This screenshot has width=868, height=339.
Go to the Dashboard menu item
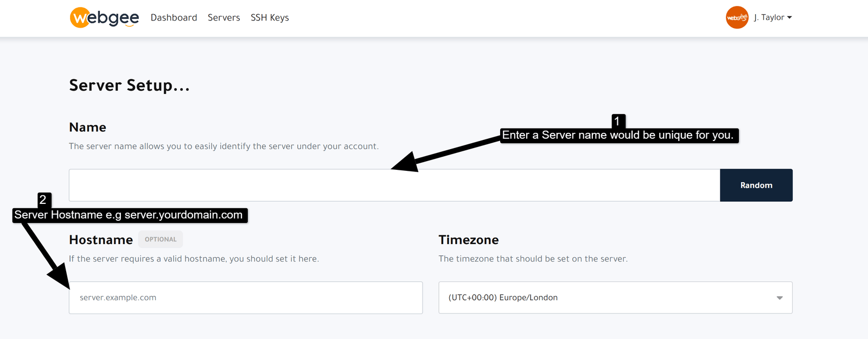pos(174,17)
